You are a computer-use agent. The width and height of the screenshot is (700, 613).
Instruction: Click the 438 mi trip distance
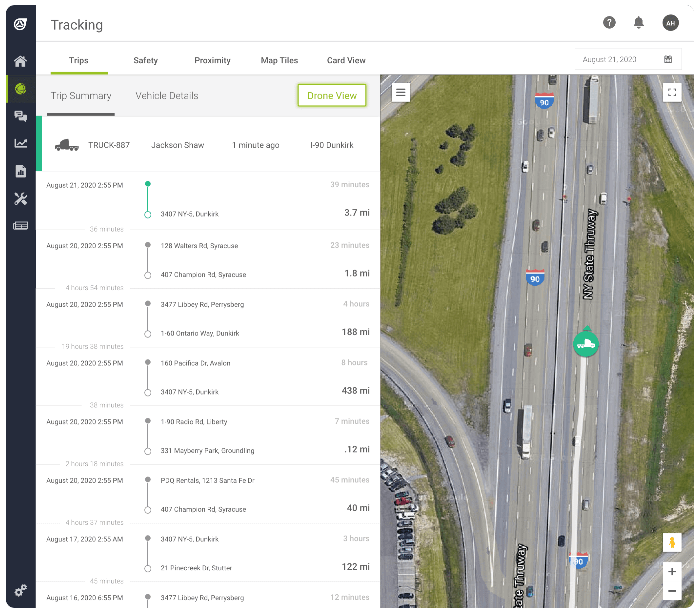click(355, 391)
